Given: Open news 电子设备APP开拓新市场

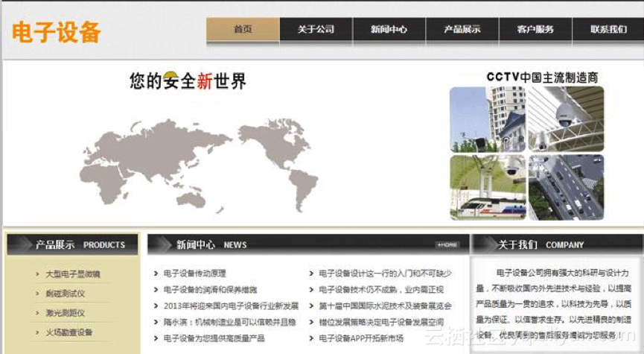Looking at the screenshot, I should 361,338.
